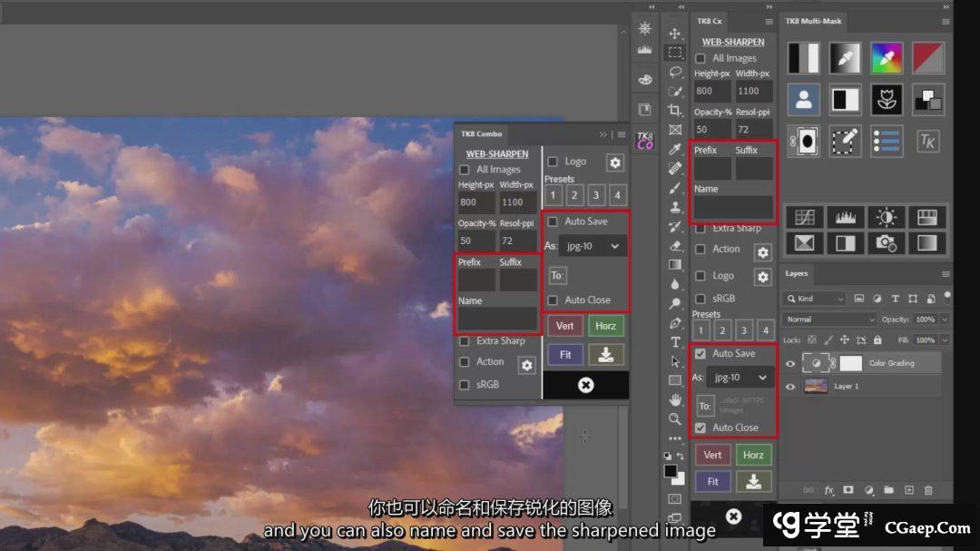Uncheck Auto Close in TK8 Cx panel
Viewport: 980px width, 551px height.
click(x=700, y=428)
